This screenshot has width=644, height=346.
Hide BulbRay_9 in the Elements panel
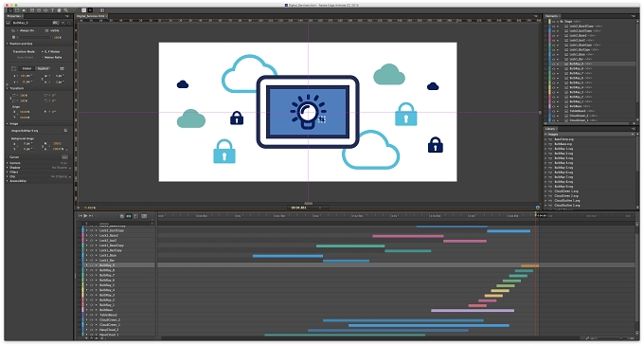pos(553,64)
